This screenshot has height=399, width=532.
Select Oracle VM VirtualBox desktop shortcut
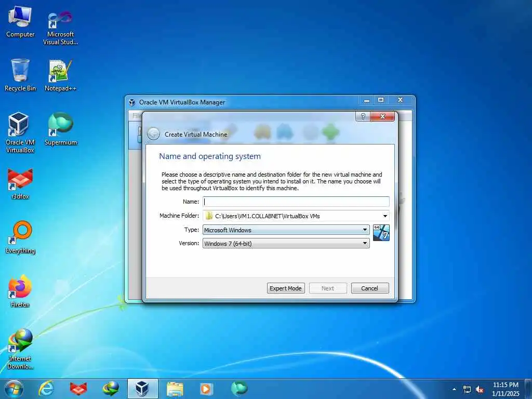coord(20,133)
